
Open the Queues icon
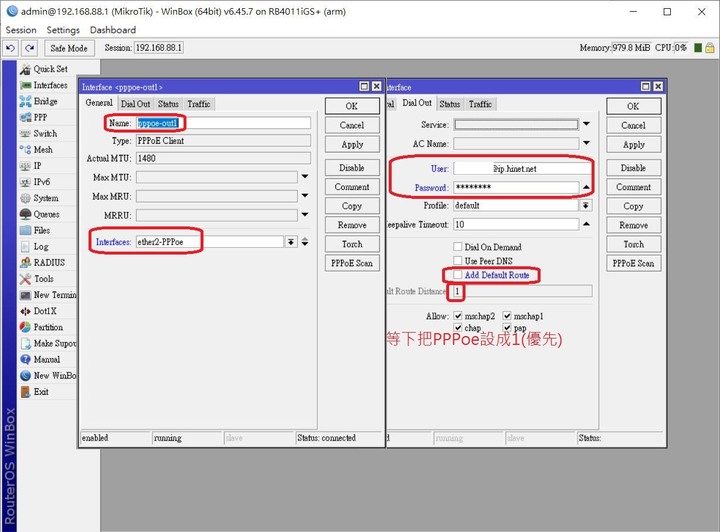(25, 214)
